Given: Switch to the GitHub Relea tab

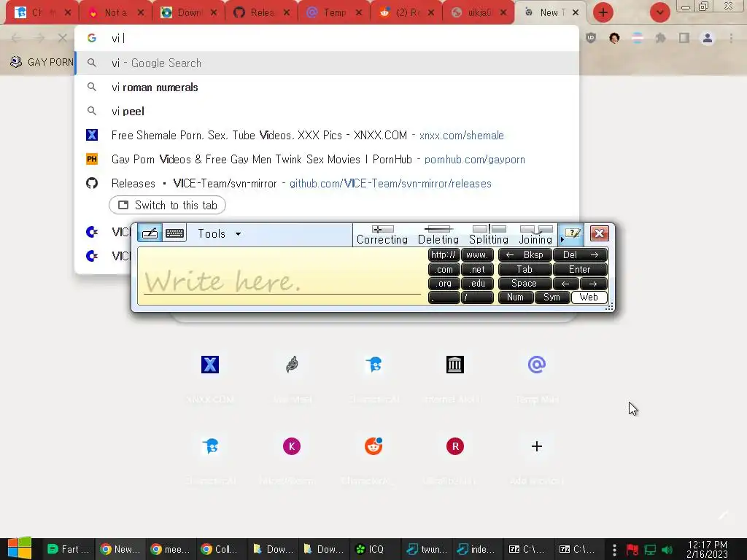Looking at the screenshot, I should click(x=261, y=12).
